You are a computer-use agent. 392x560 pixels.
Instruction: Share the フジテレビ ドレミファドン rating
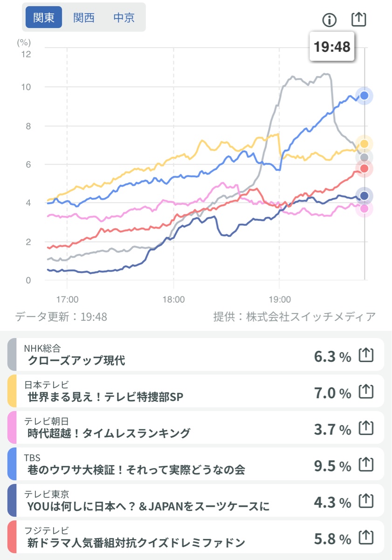pyautogui.click(x=366, y=538)
